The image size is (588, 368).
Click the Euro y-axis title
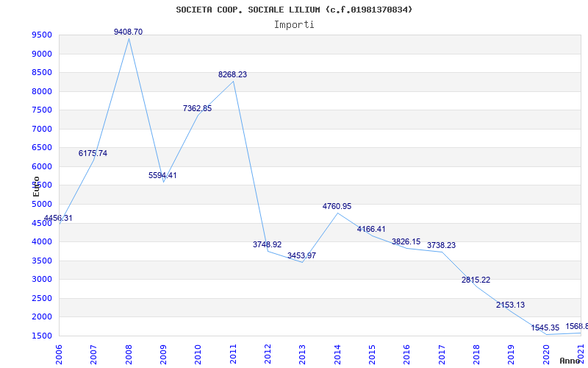(36, 186)
